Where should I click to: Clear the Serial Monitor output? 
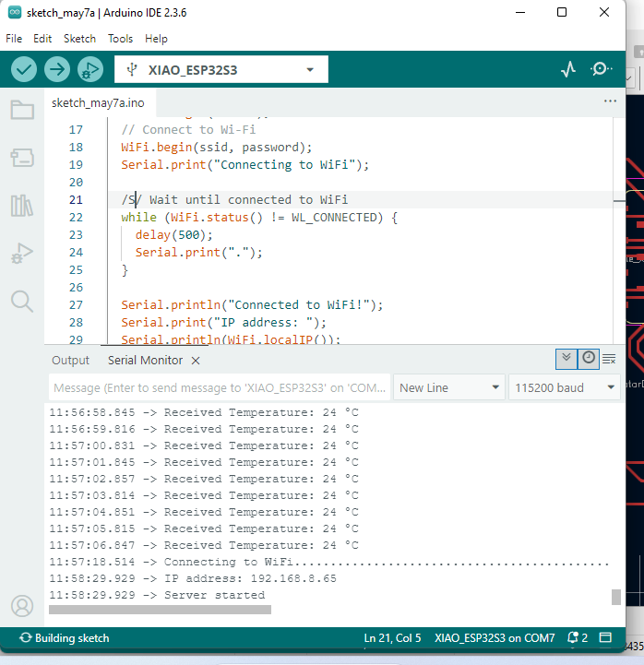pyautogui.click(x=609, y=359)
